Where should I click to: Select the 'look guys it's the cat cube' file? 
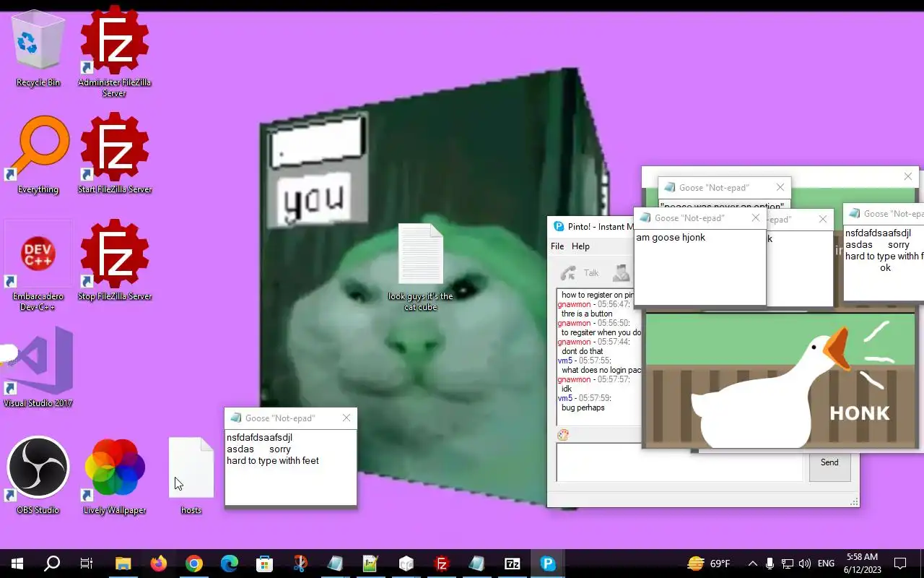421,267
